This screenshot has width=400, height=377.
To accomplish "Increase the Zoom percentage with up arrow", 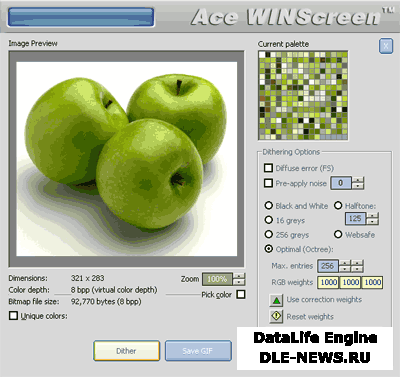I will pos(239,276).
